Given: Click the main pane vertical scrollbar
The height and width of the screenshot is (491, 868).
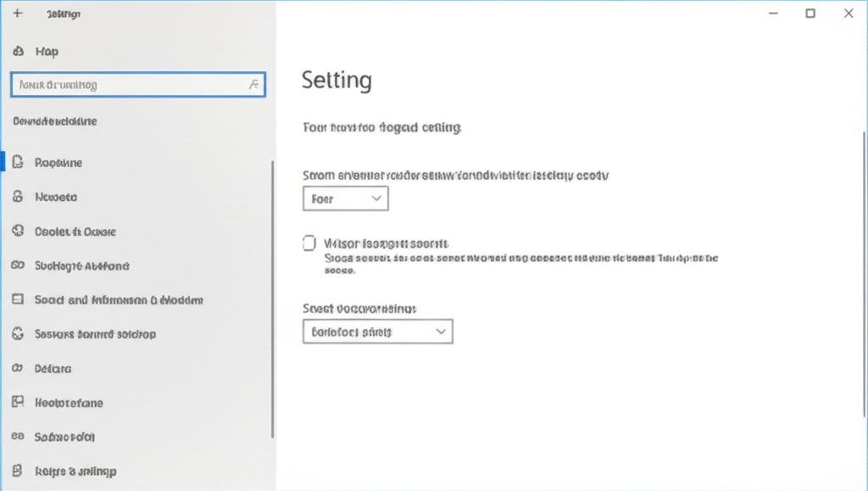Looking at the screenshot, I should [864, 274].
